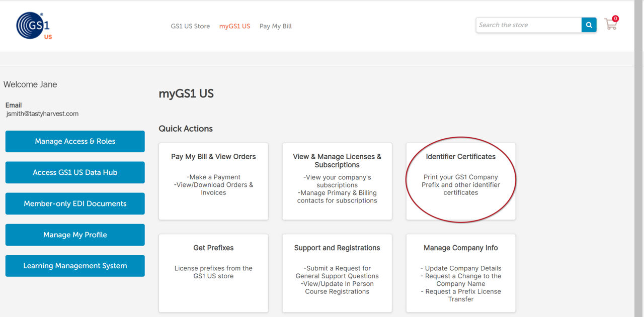Go to Pay My Bill in navigation
This screenshot has width=644, height=317.
275,26
